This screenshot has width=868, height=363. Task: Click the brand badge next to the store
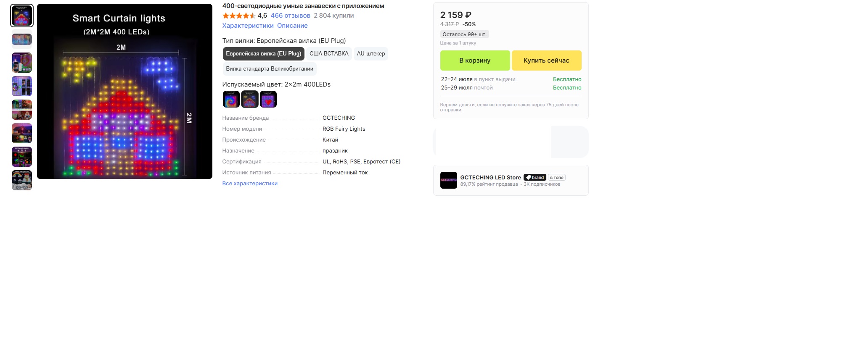point(535,178)
